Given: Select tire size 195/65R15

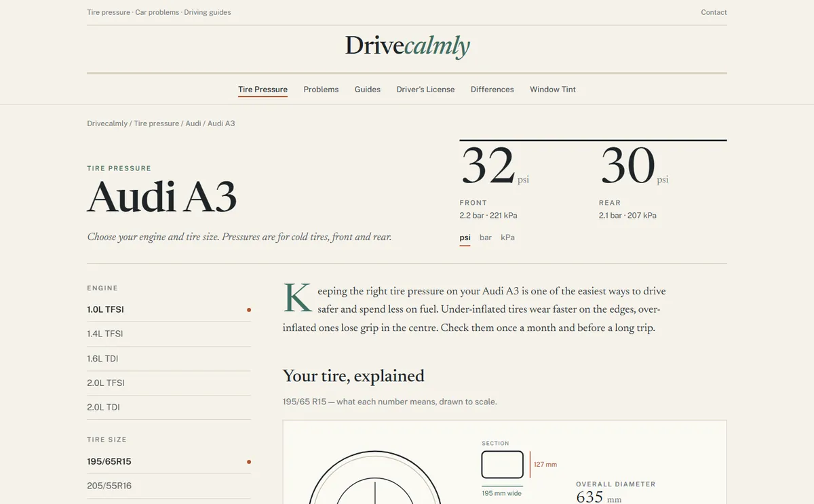Looking at the screenshot, I should (x=169, y=461).
